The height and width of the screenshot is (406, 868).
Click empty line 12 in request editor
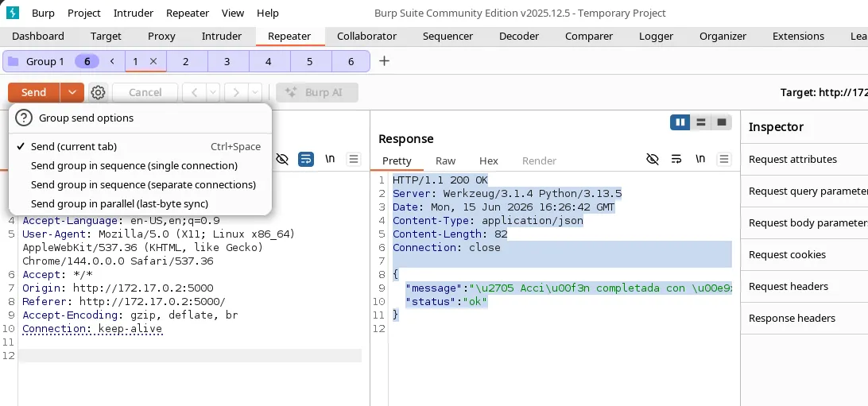click(x=190, y=356)
